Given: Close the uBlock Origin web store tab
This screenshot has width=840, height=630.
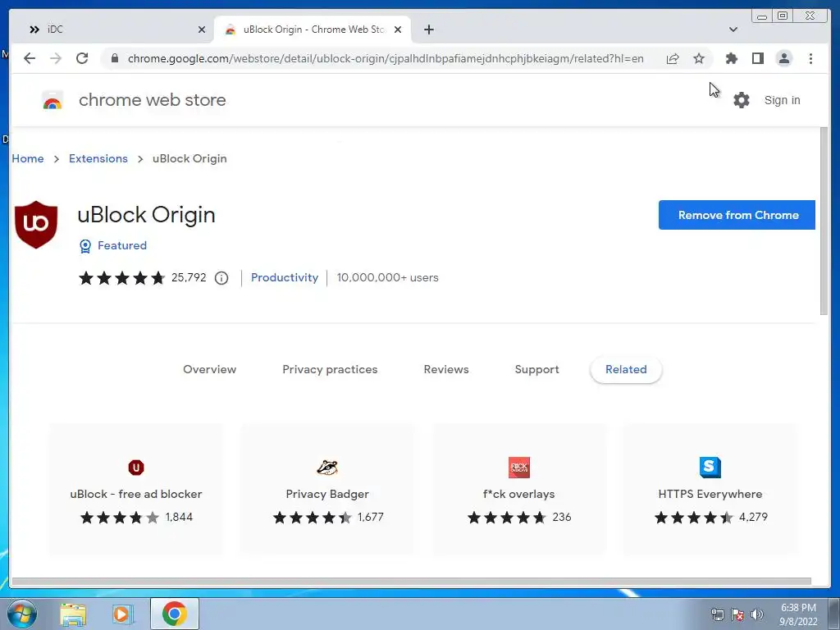Looking at the screenshot, I should tap(398, 30).
